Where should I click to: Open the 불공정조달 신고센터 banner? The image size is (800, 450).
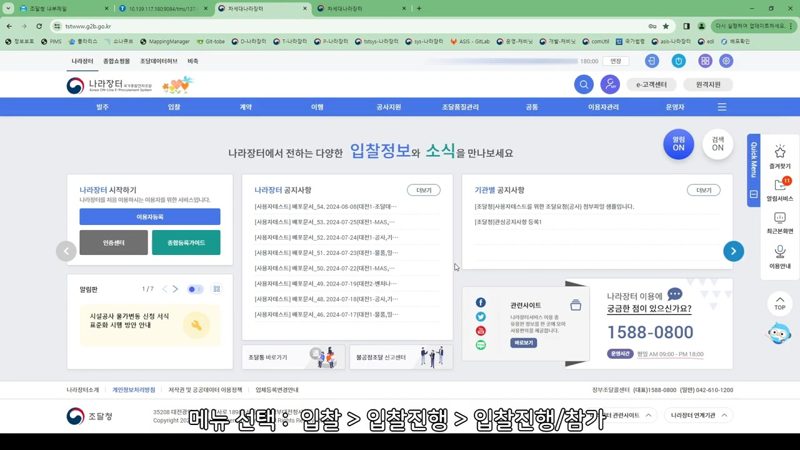pos(401,357)
